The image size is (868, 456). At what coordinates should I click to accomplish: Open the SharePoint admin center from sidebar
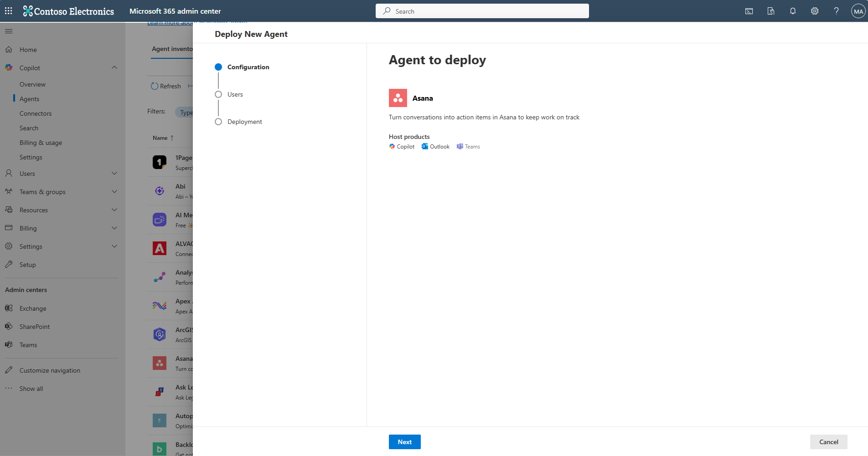[x=35, y=326]
